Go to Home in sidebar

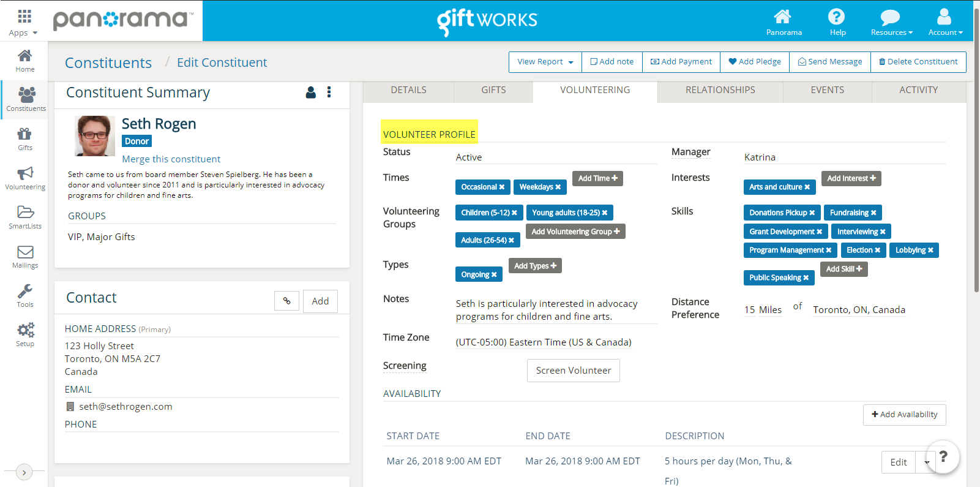coord(24,61)
